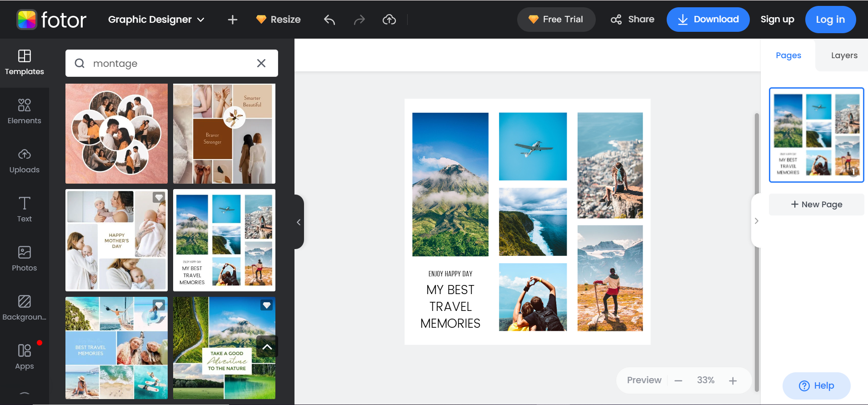Viewport: 868px width, 405px height.
Task: Open the Text sidebar panel
Action: click(25, 210)
